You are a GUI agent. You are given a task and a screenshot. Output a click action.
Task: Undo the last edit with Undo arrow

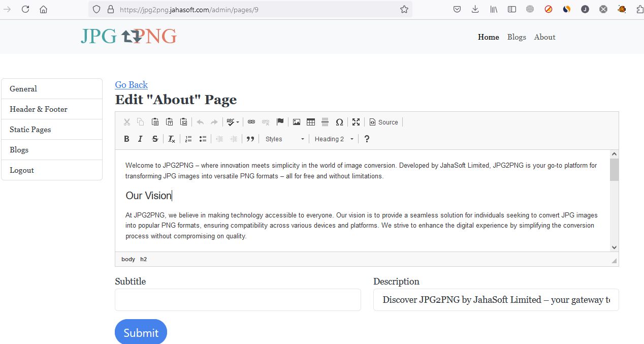tap(200, 122)
